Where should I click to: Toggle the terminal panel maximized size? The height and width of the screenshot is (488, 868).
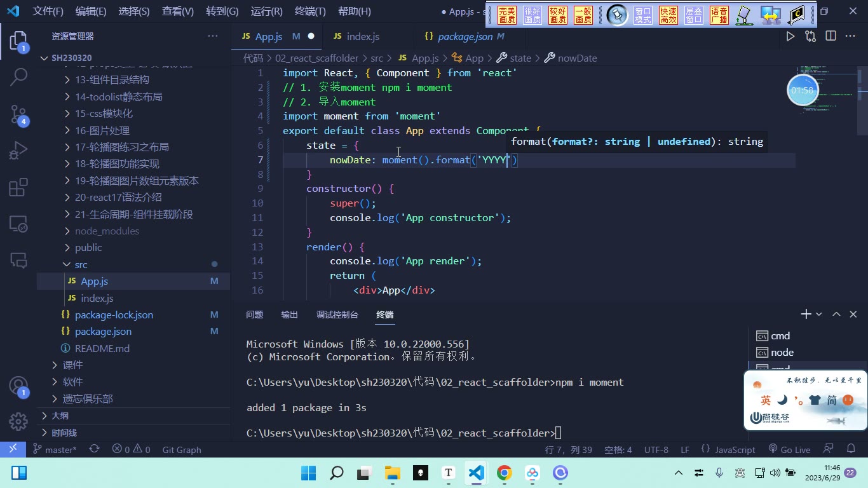tap(836, 314)
